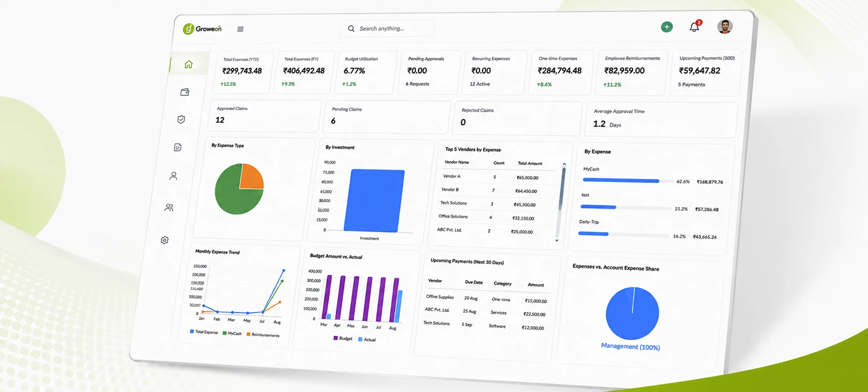Open the notifications bell

tap(694, 27)
